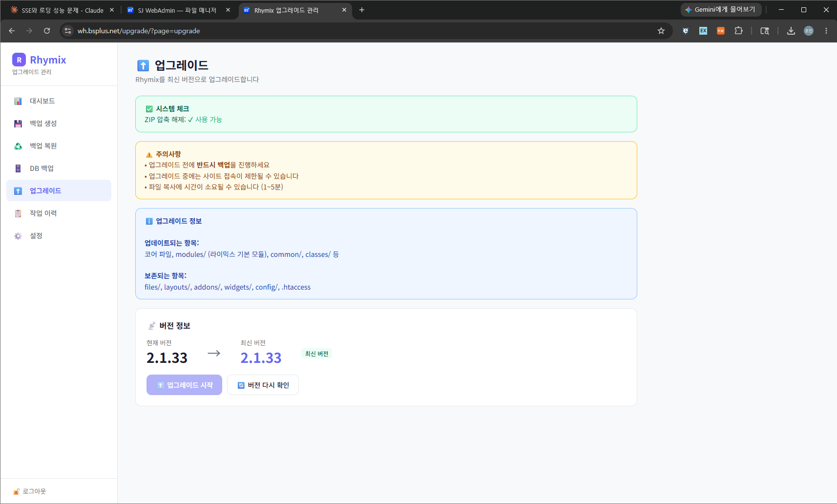Bookmark this page with the star icon
837x504 pixels.
661,31
